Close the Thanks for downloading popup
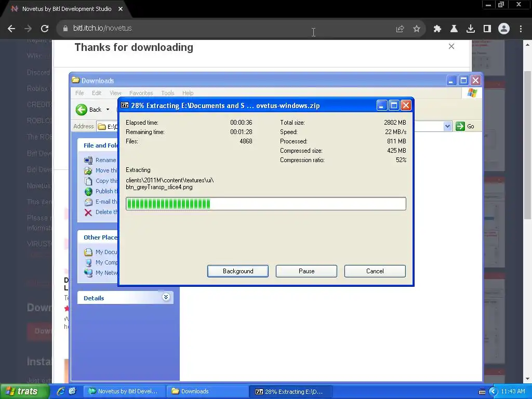The image size is (532, 399). click(451, 46)
